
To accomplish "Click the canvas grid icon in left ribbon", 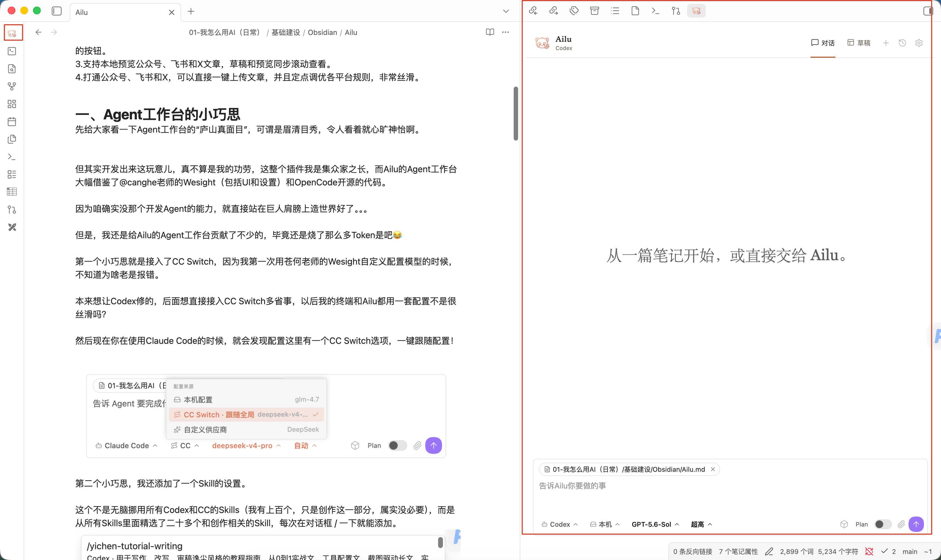I will [x=12, y=104].
